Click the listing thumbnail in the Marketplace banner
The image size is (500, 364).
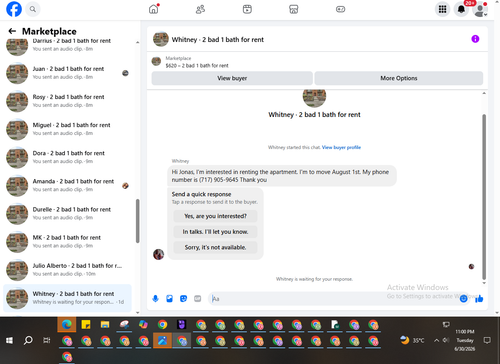[x=156, y=61]
